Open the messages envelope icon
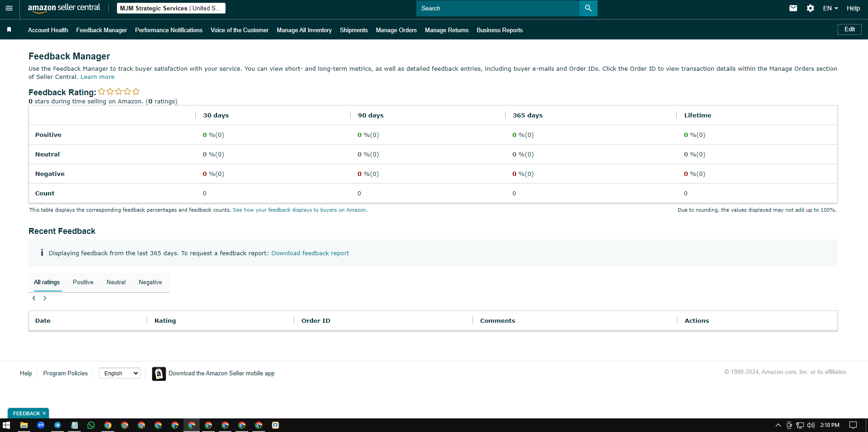The image size is (868, 432). 793,8
